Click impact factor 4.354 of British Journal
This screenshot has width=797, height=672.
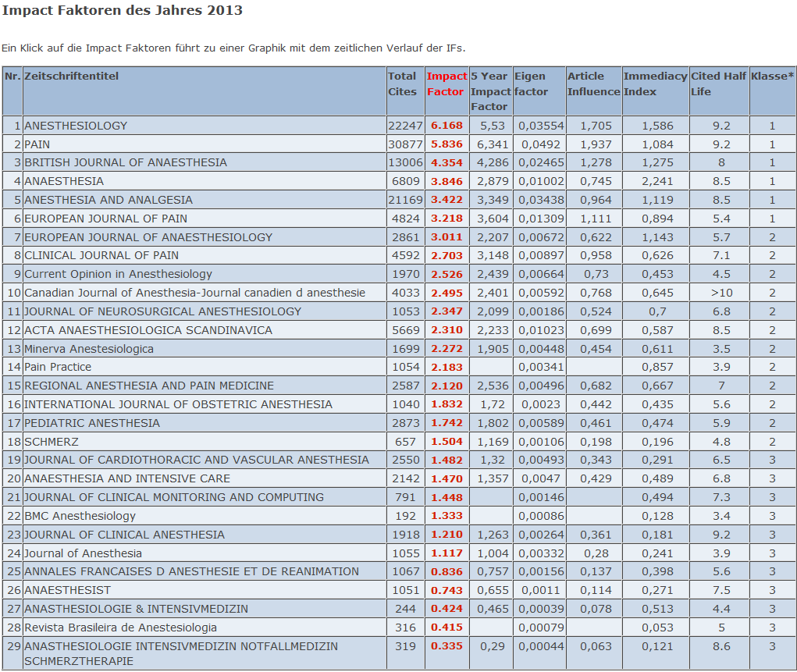pyautogui.click(x=447, y=162)
